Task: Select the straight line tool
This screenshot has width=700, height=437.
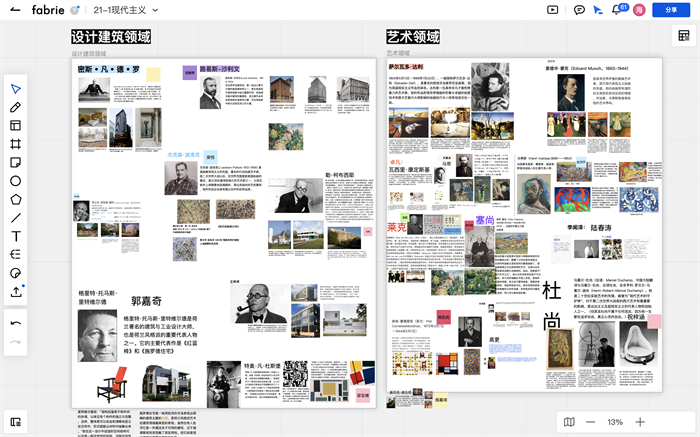Action: [16, 218]
